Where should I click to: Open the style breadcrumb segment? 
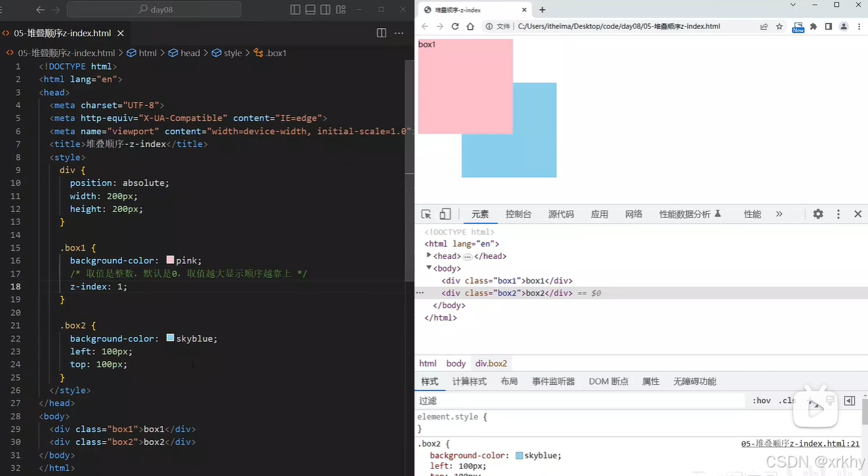(x=227, y=53)
